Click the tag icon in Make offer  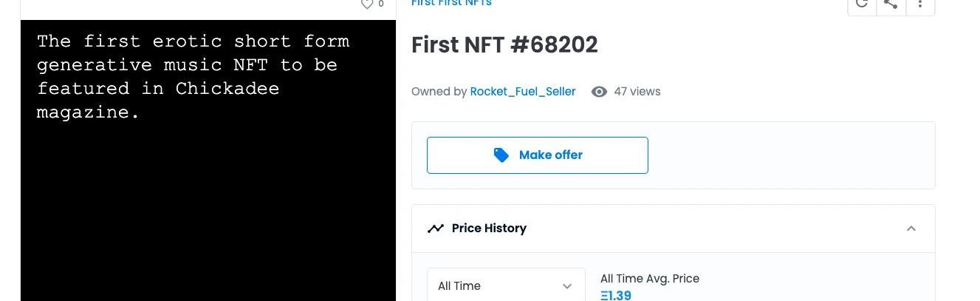click(501, 155)
